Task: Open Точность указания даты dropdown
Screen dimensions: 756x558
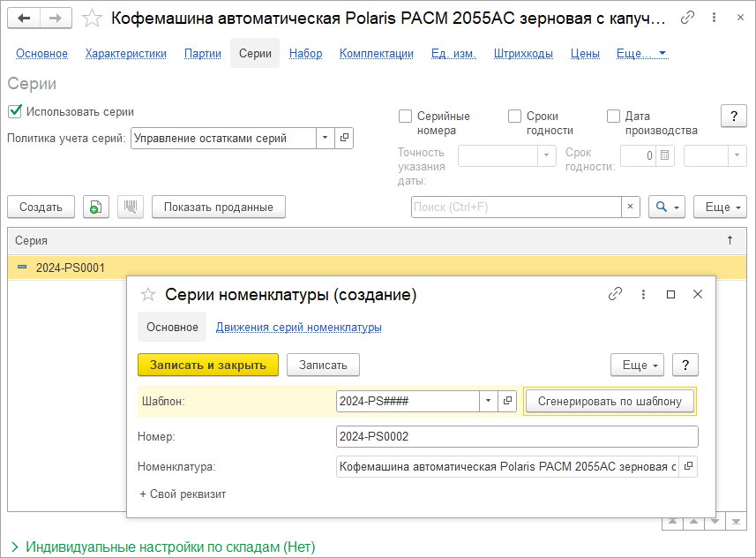Action: [546, 155]
